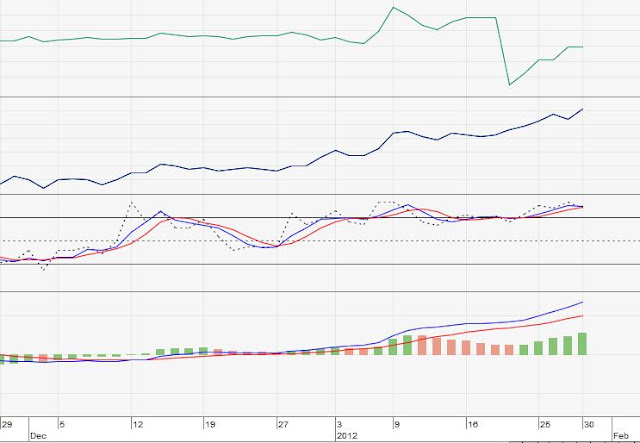
Task: Click the peak of the green line chart
Action: tap(393, 7)
